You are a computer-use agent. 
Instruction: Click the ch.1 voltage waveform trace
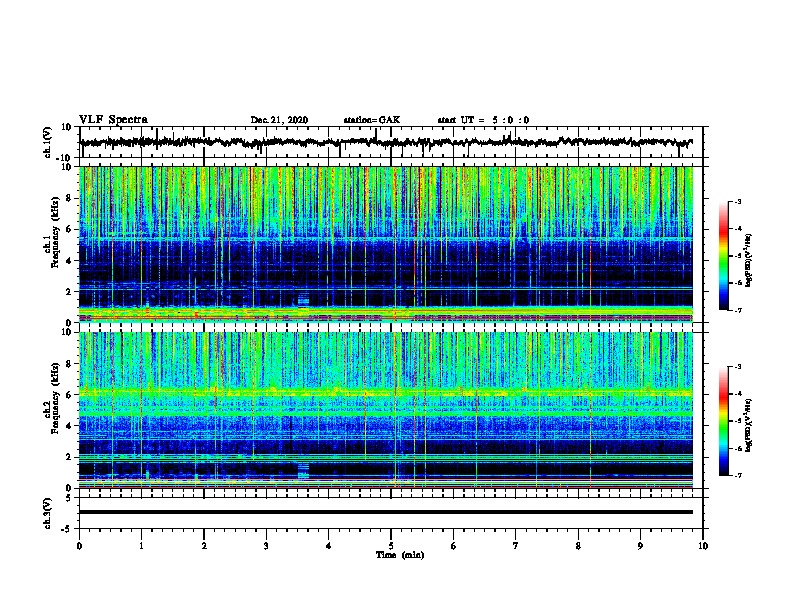[386, 142]
